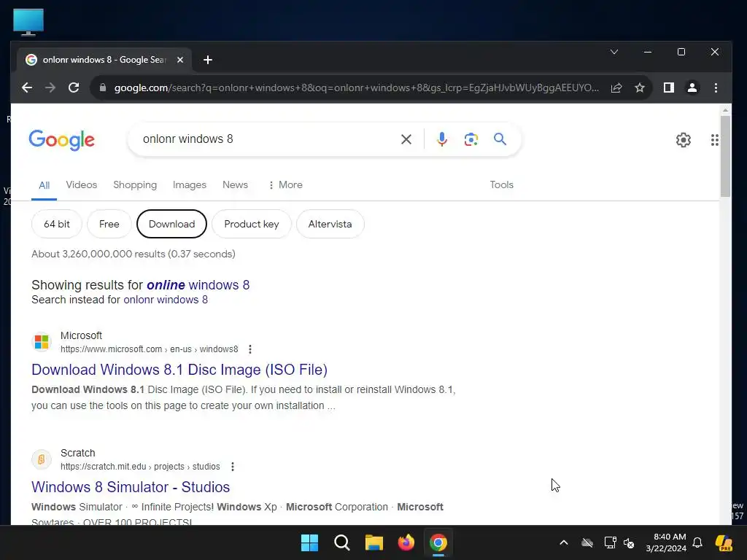This screenshot has height=560, width=747.
Task: Open Download Windows 8.1 Disc Image result
Action: (x=179, y=370)
